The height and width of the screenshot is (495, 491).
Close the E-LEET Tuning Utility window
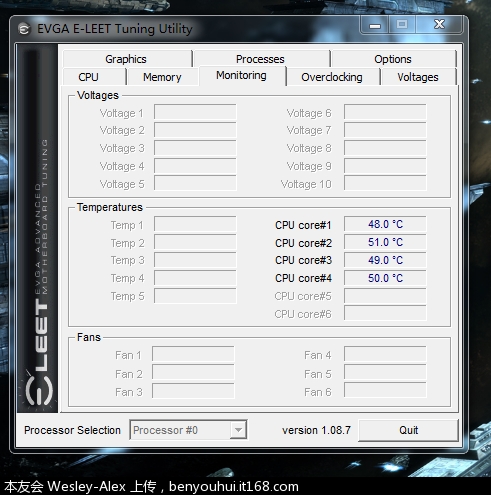tap(439, 25)
